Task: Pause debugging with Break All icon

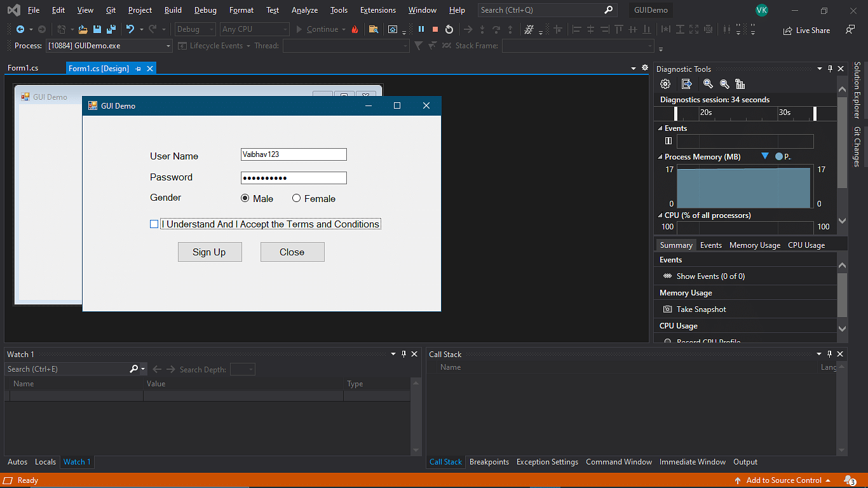Action: (421, 29)
